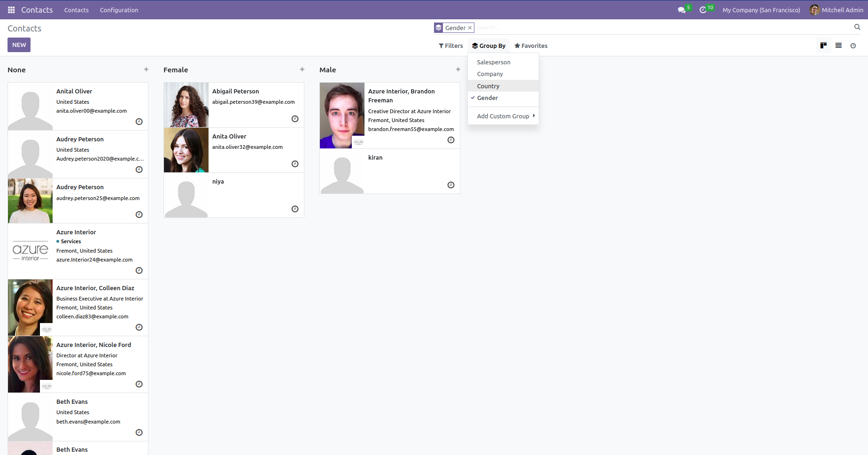The width and height of the screenshot is (868, 455).
Task: Open the company switcher My Company (San Francisco)
Action: click(x=761, y=10)
